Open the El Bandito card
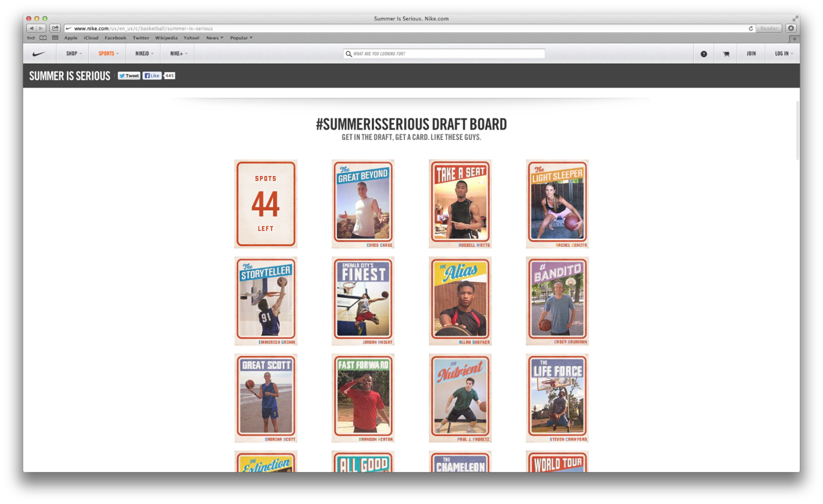This screenshot has height=504, width=823. pos(557,301)
